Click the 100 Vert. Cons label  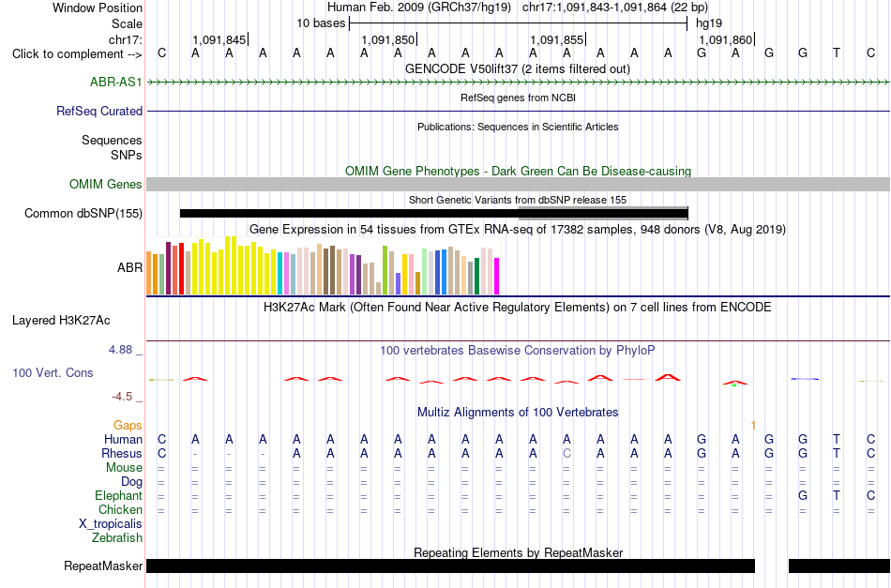click(53, 372)
